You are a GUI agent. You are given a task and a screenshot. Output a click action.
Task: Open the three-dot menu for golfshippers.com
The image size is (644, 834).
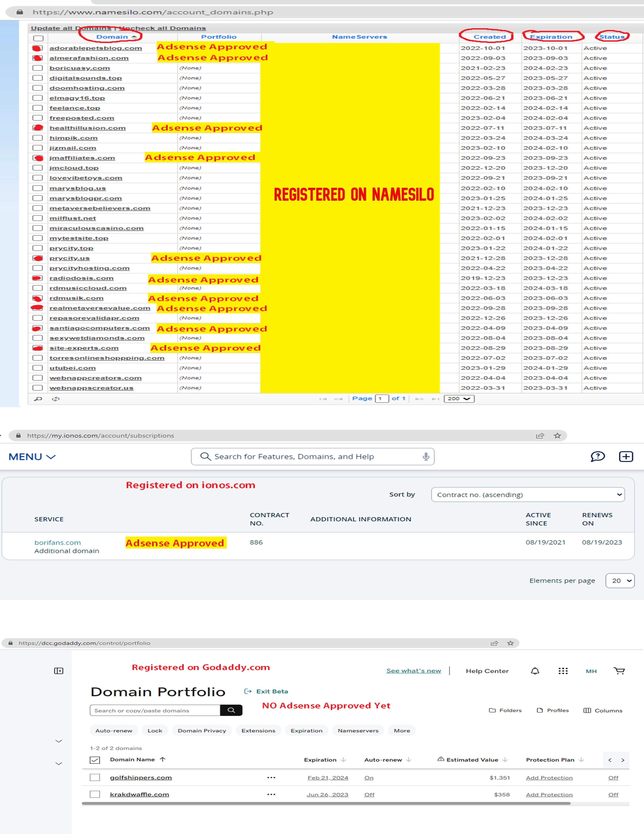(x=271, y=777)
